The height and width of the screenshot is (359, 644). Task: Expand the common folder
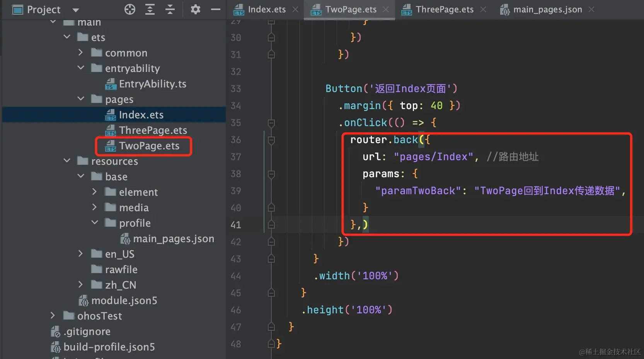pyautogui.click(x=80, y=52)
